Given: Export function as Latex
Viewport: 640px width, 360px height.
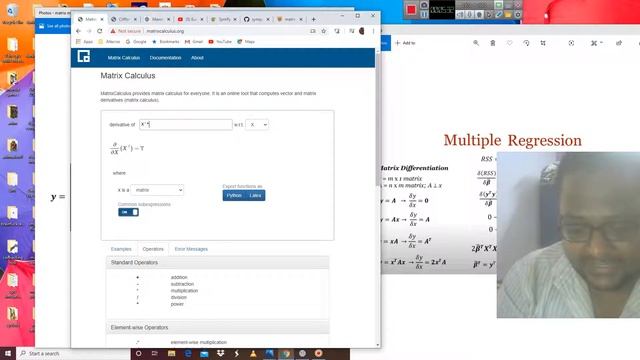Looking at the screenshot, I should tap(255, 196).
